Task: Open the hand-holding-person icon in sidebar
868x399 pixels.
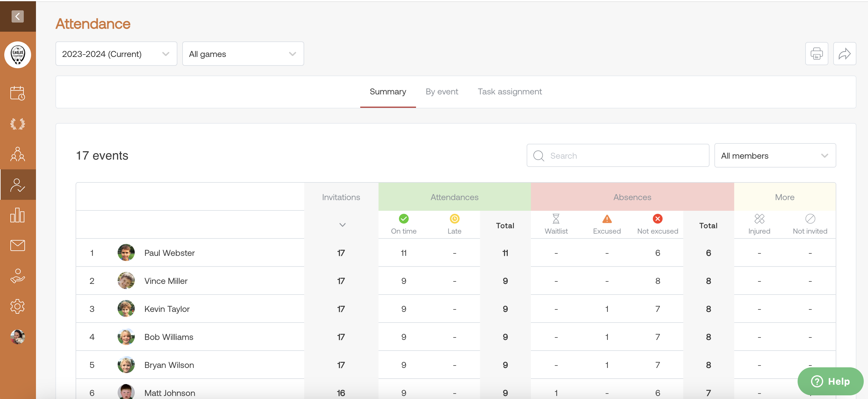Action: click(17, 276)
